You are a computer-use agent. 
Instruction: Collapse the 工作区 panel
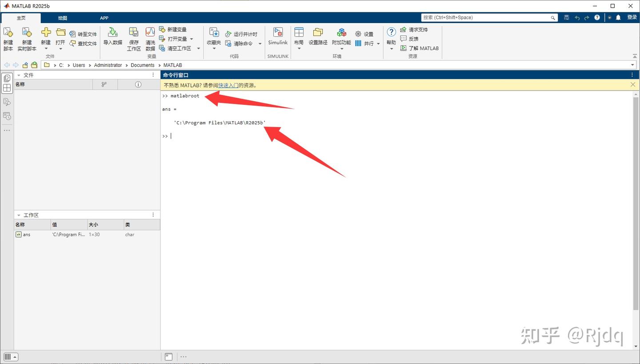[x=19, y=215]
